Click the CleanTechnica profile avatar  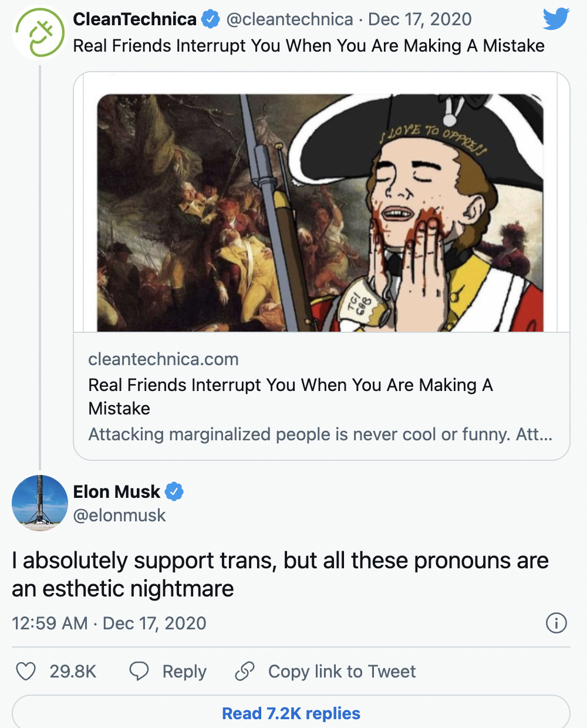click(x=39, y=33)
